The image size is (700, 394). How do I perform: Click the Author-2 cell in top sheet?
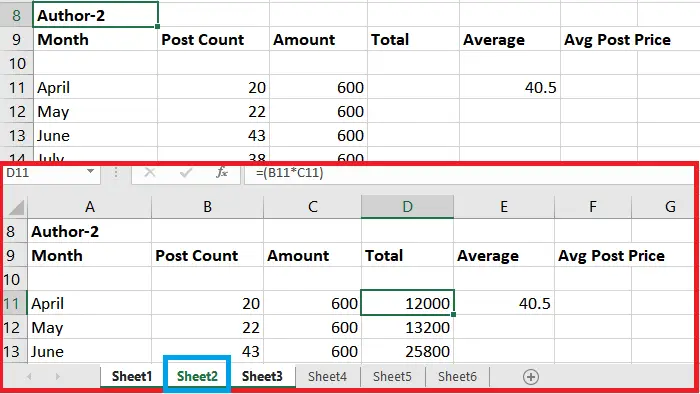tap(95, 15)
